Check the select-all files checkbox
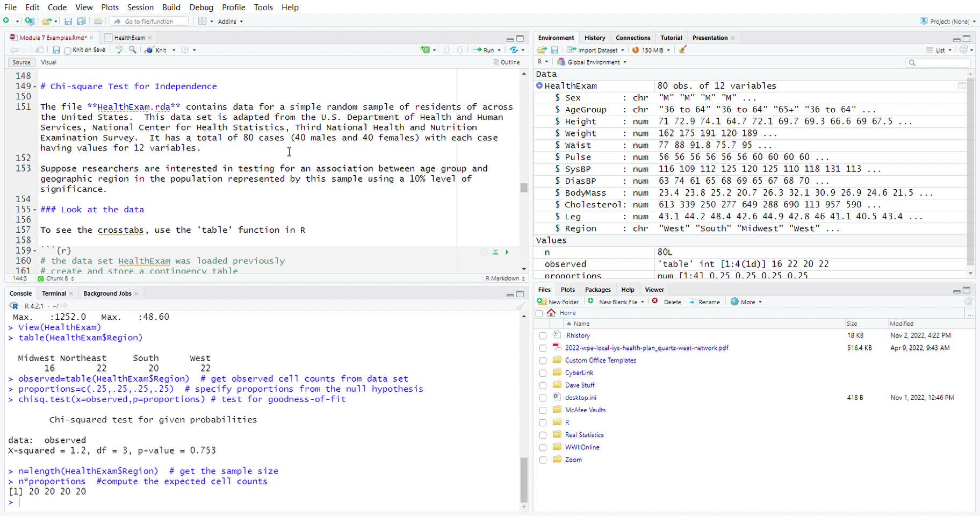The width and height of the screenshot is (980, 516). tap(539, 313)
